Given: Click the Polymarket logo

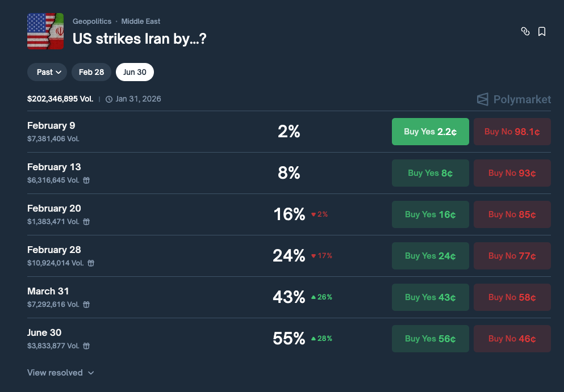Looking at the screenshot, I should pos(514,100).
